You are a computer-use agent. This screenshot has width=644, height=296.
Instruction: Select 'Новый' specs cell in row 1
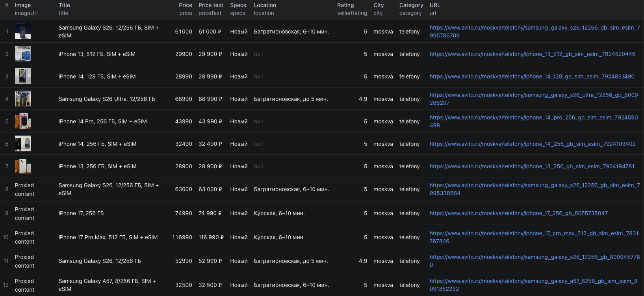click(x=239, y=32)
